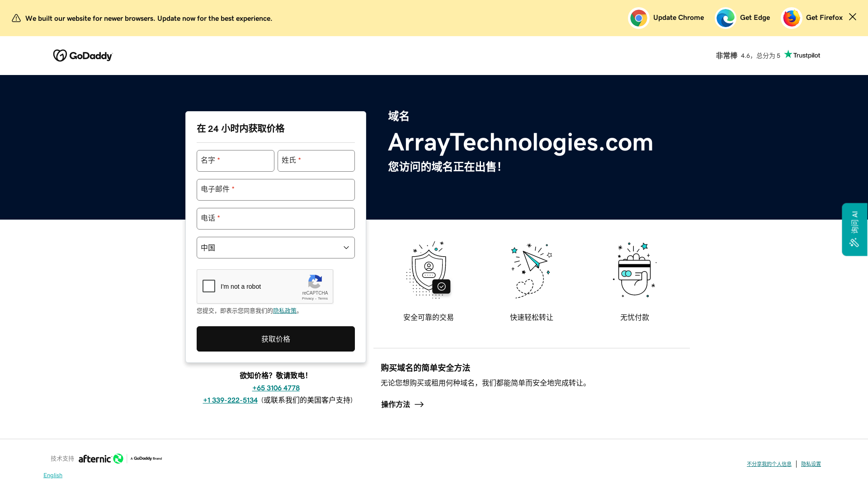The image size is (868, 488).
Task: Call the +65 3106 4778 number link
Action: (276, 388)
